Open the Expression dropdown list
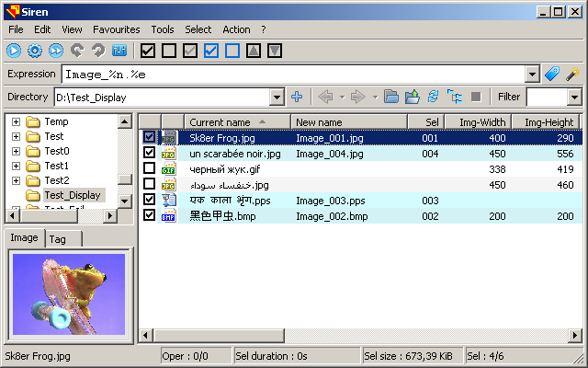Viewport: 588px width, 368px height. point(532,74)
